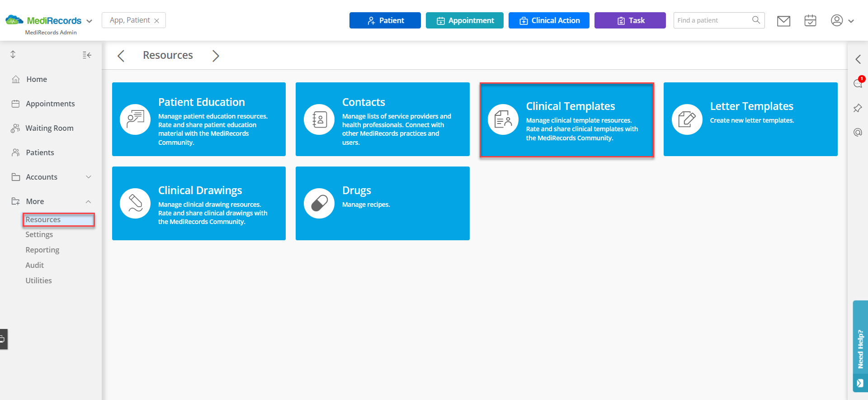Image resolution: width=868 pixels, height=400 pixels.
Task: Click the search magnifier icon
Action: pos(756,20)
